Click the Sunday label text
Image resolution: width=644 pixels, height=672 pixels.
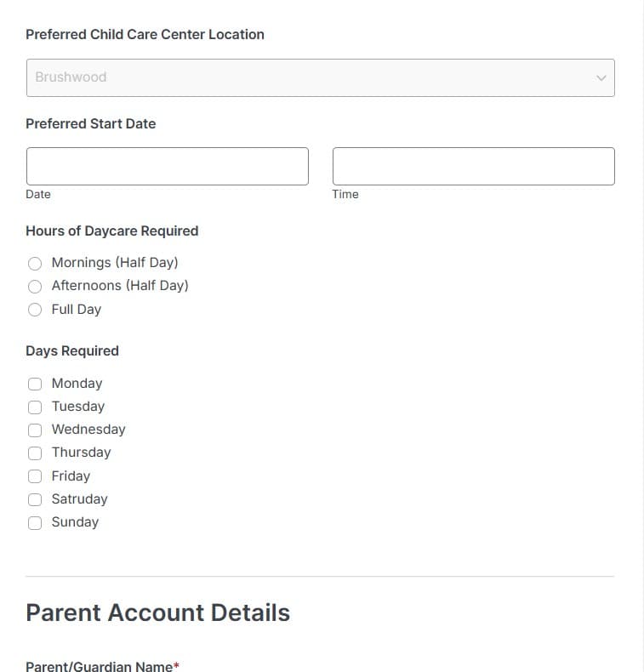coord(76,522)
